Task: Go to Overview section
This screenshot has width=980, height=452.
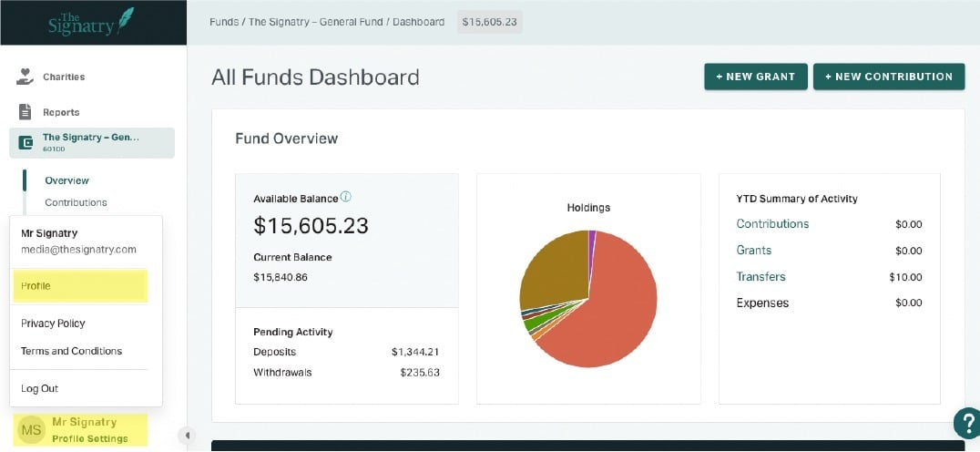Action: tap(66, 180)
